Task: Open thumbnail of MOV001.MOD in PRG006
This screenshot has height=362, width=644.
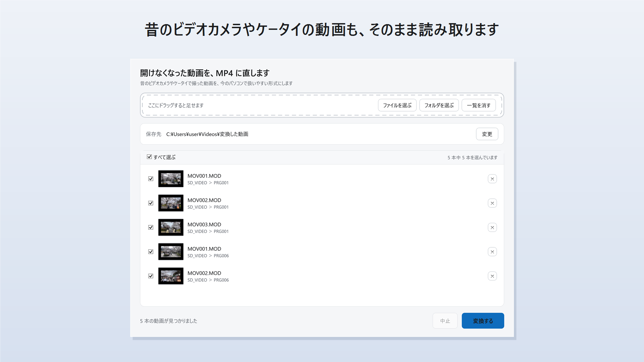Action: [x=171, y=252]
